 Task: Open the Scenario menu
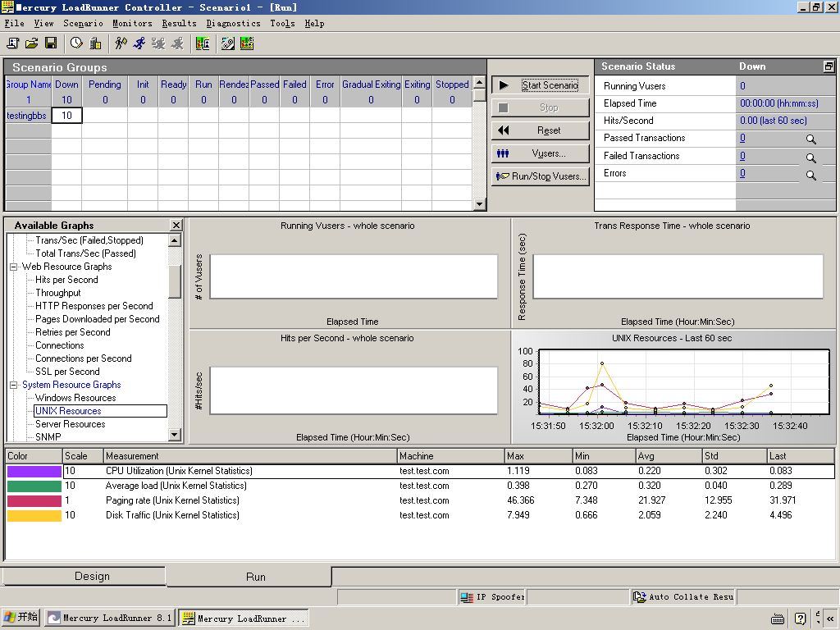[x=83, y=23]
